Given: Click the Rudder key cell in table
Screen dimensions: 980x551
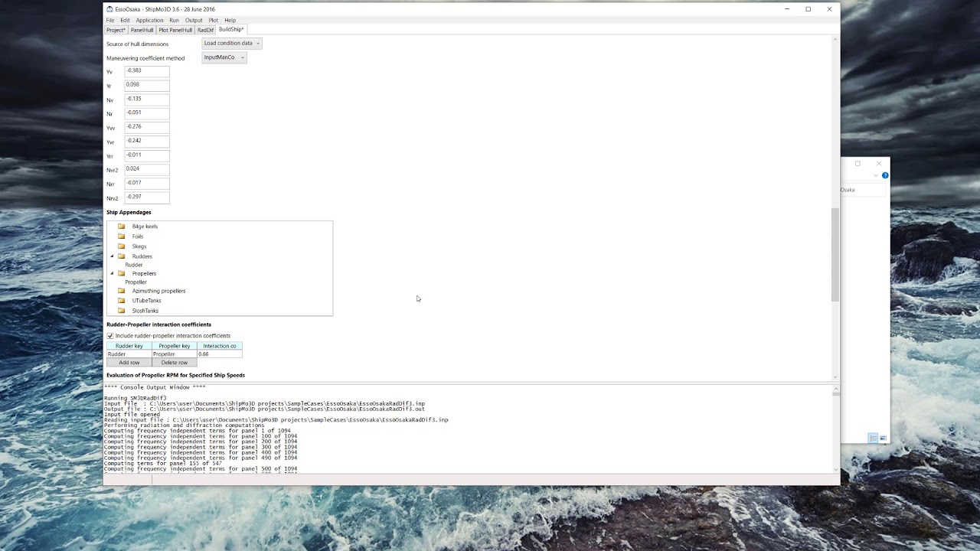Looking at the screenshot, I should [129, 354].
